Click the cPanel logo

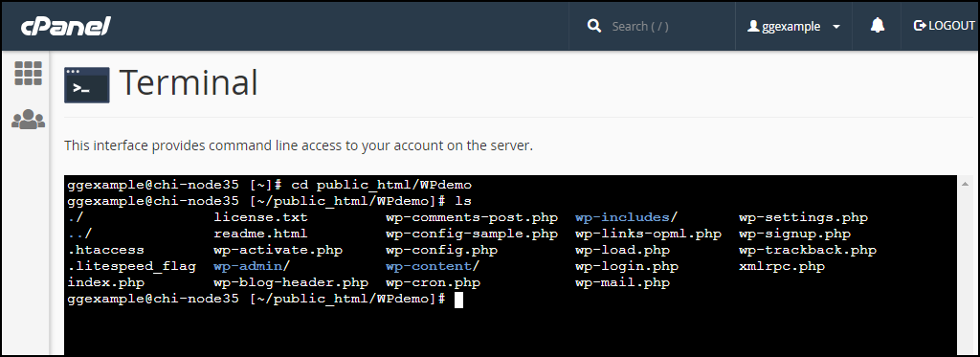(66, 26)
